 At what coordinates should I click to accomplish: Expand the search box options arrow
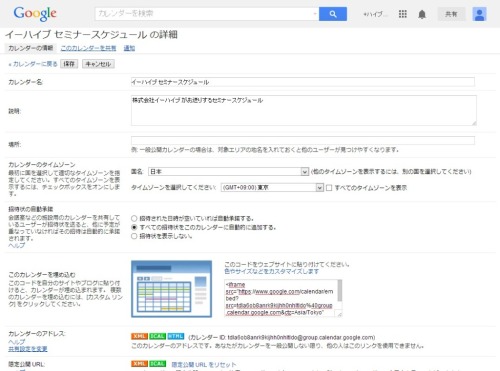[315, 14]
